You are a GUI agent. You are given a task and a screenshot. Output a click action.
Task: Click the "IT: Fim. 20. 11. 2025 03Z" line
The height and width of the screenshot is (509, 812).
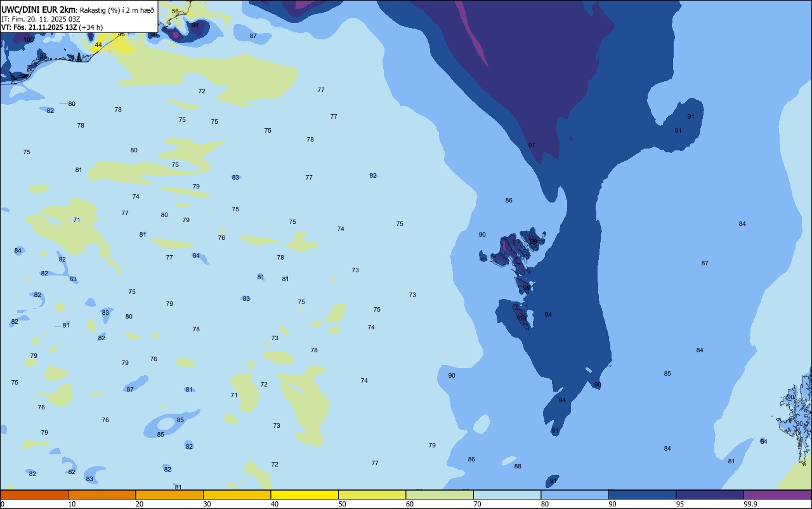pyautogui.click(x=40, y=19)
